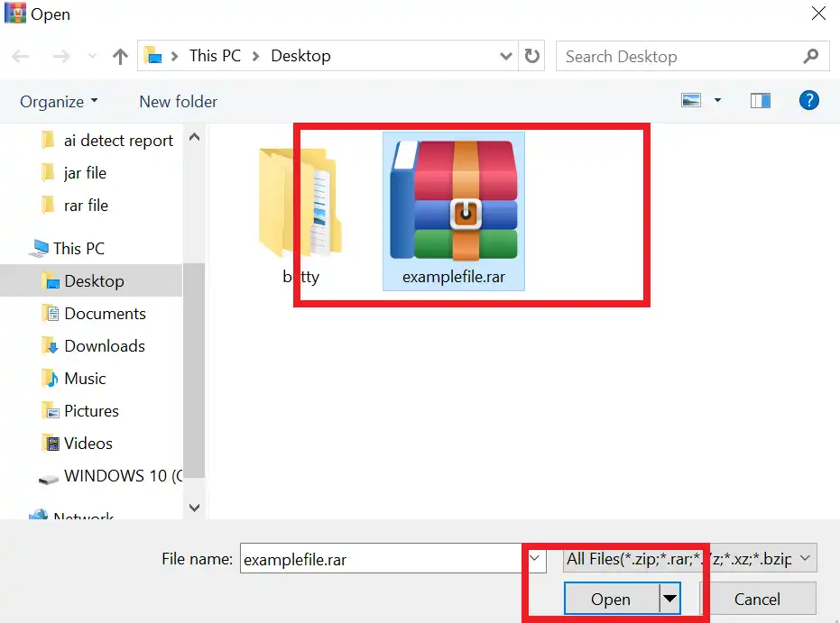Click the sidebar scroll down arrow
Screen dimensions: 840x623
(195, 507)
